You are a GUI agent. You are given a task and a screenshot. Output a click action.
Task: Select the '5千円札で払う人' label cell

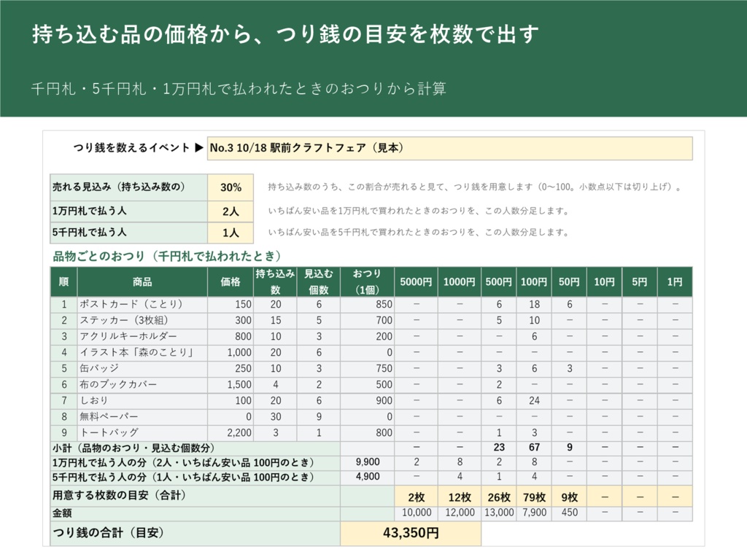pos(128,233)
